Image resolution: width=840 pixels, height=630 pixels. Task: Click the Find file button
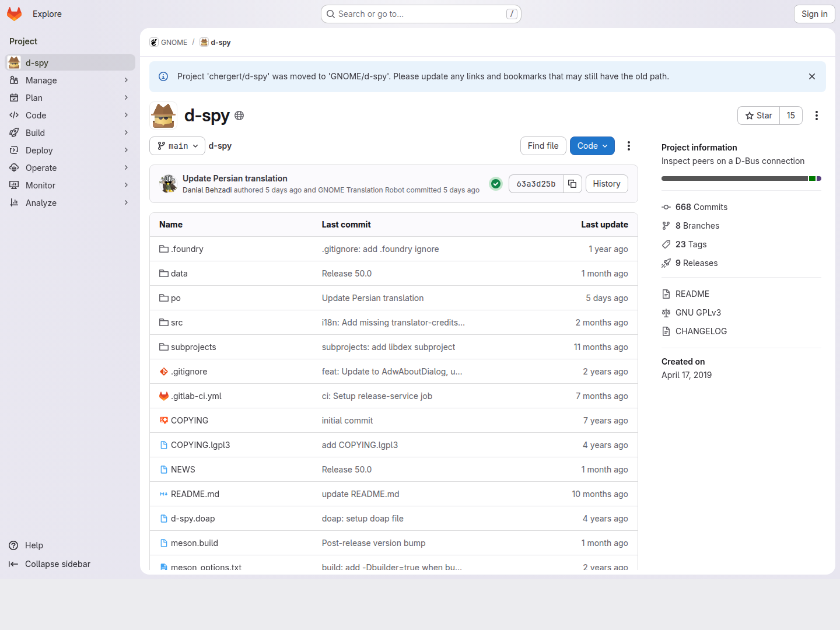tap(543, 146)
